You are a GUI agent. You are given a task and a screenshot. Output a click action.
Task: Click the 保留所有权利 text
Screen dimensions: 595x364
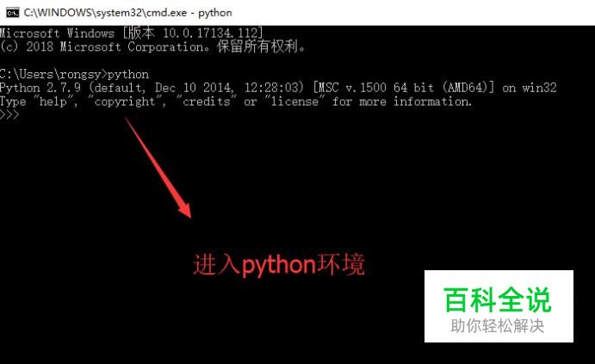[x=257, y=46]
